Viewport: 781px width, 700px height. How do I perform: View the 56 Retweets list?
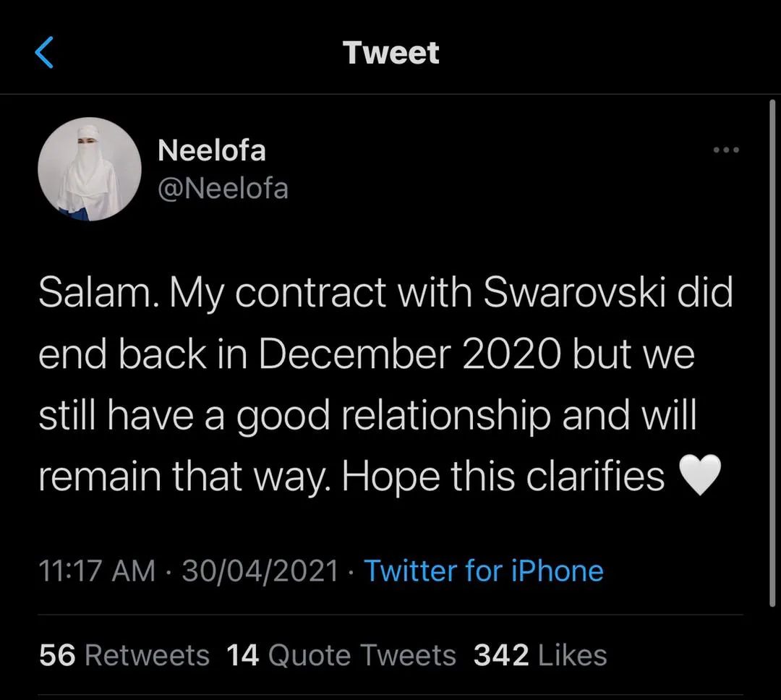point(124,655)
